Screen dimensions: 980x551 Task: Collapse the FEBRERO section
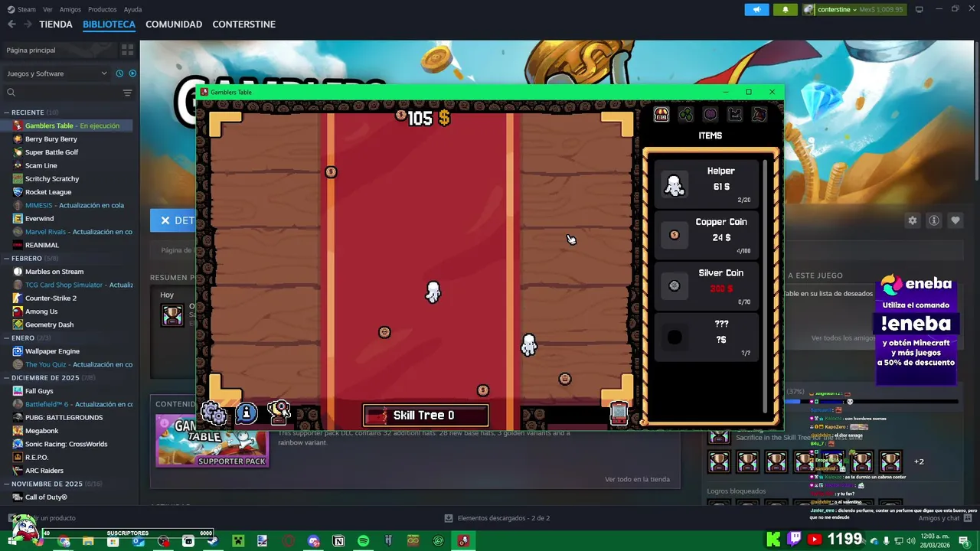coord(35,259)
